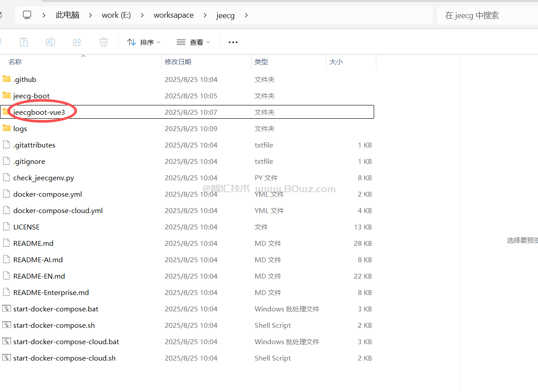Click the start-docker-compose-cloud.sh file name
This screenshot has width=538, height=392.
[64, 358]
